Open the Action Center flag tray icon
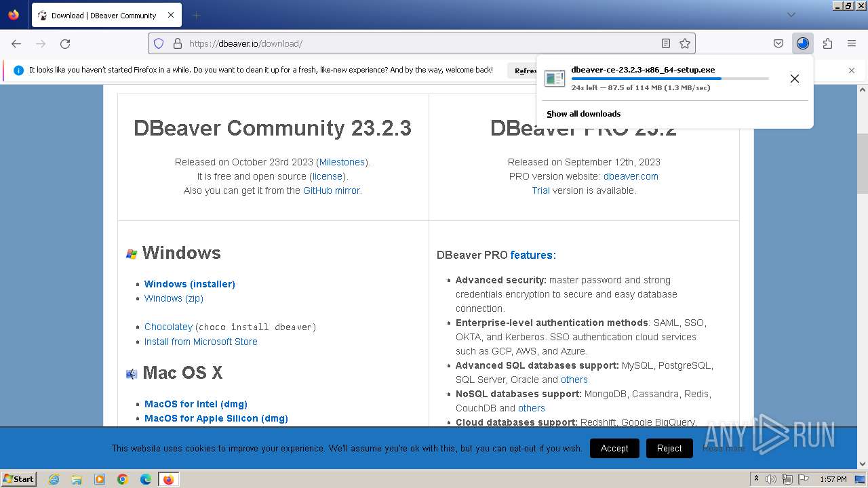Viewport: 868px width, 488px height. click(x=804, y=479)
